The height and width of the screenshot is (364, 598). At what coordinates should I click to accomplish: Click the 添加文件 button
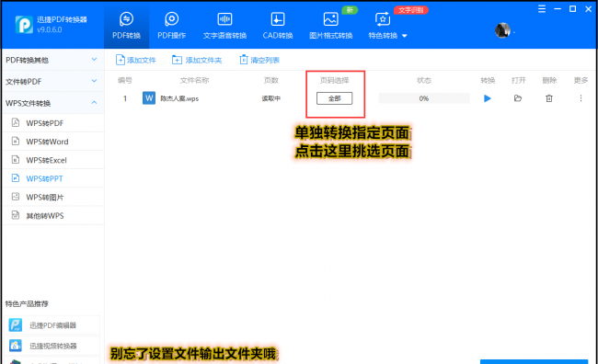pyautogui.click(x=136, y=60)
